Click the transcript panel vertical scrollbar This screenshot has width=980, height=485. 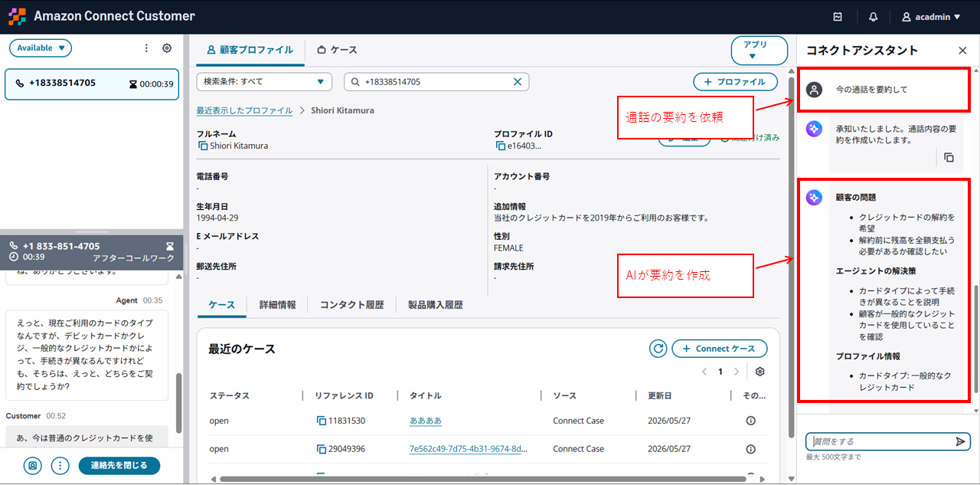coord(179,403)
